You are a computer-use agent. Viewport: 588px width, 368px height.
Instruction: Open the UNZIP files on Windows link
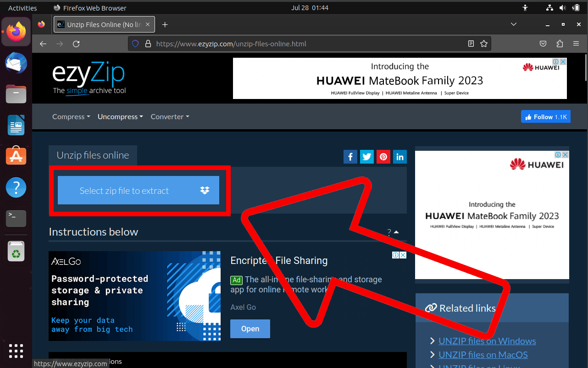pos(487,341)
